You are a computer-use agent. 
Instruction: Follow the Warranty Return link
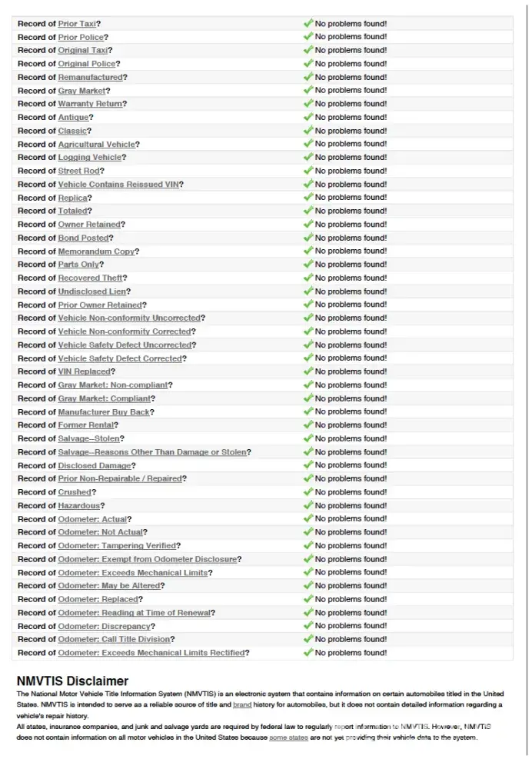tap(90, 104)
